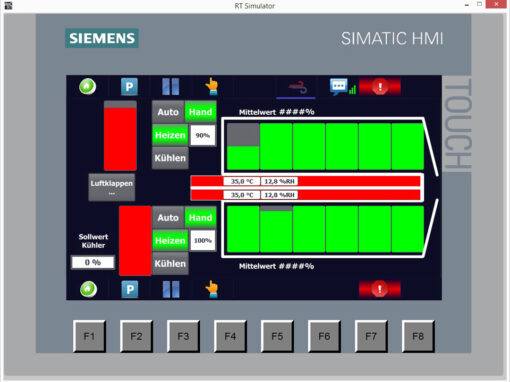Click the F5 function key

tap(277, 336)
